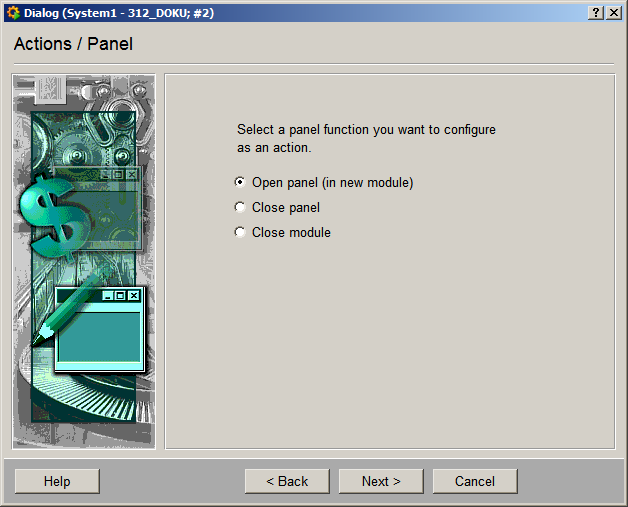Click the Help button
This screenshot has height=507, width=628.
click(x=57, y=481)
